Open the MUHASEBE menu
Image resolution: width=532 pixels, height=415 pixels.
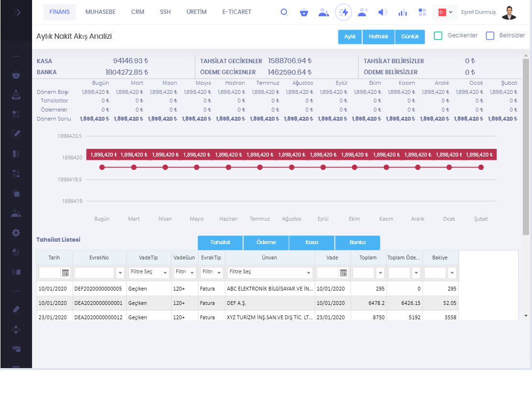(x=100, y=12)
